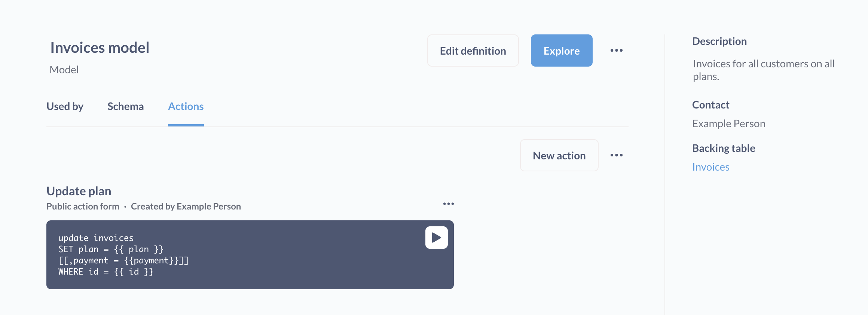This screenshot has height=315, width=868.
Task: Click the Model type label
Action: pyautogui.click(x=64, y=69)
